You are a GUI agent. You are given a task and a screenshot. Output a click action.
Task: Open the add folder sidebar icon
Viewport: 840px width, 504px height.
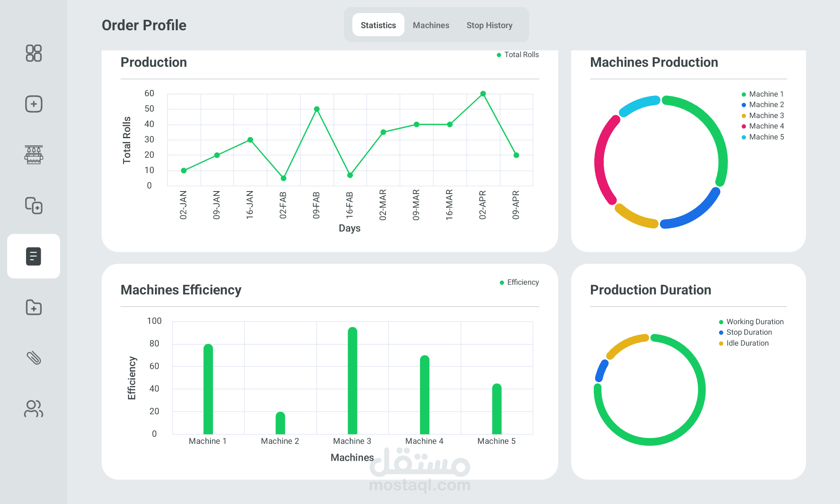pyautogui.click(x=34, y=307)
